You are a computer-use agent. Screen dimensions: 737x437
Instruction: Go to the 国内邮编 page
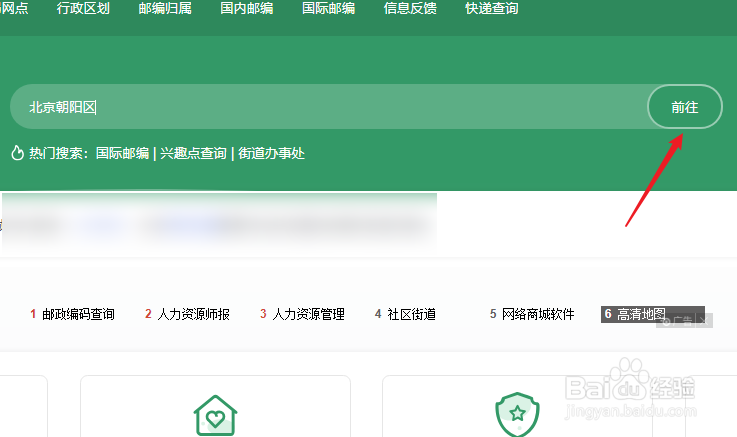pyautogui.click(x=247, y=8)
